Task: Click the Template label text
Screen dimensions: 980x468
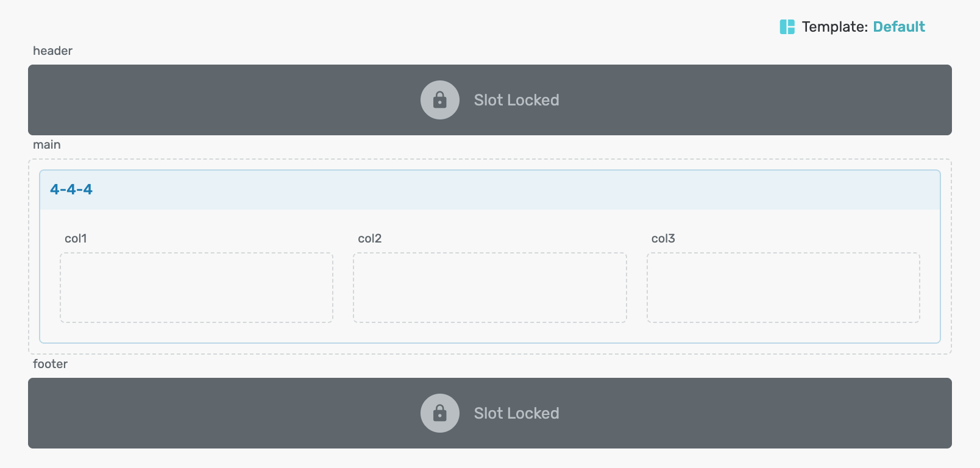Action: click(x=835, y=27)
